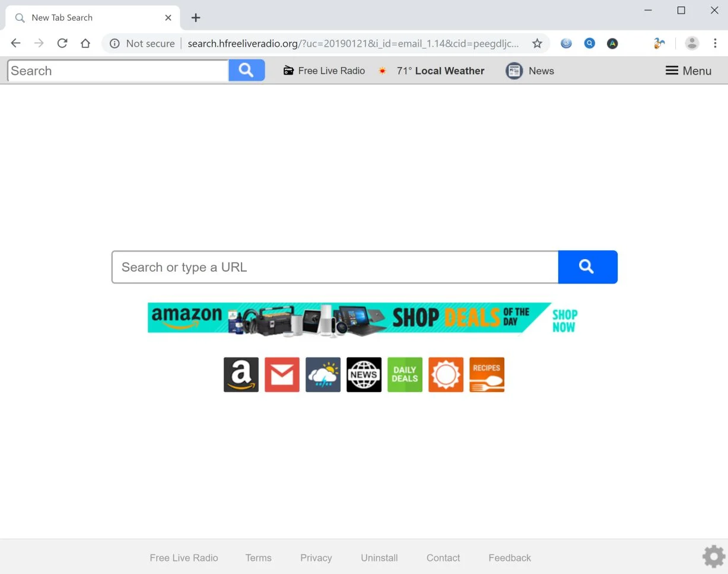The height and width of the screenshot is (574, 728).
Task: Open 71° Local Weather in toolbar
Action: point(432,71)
